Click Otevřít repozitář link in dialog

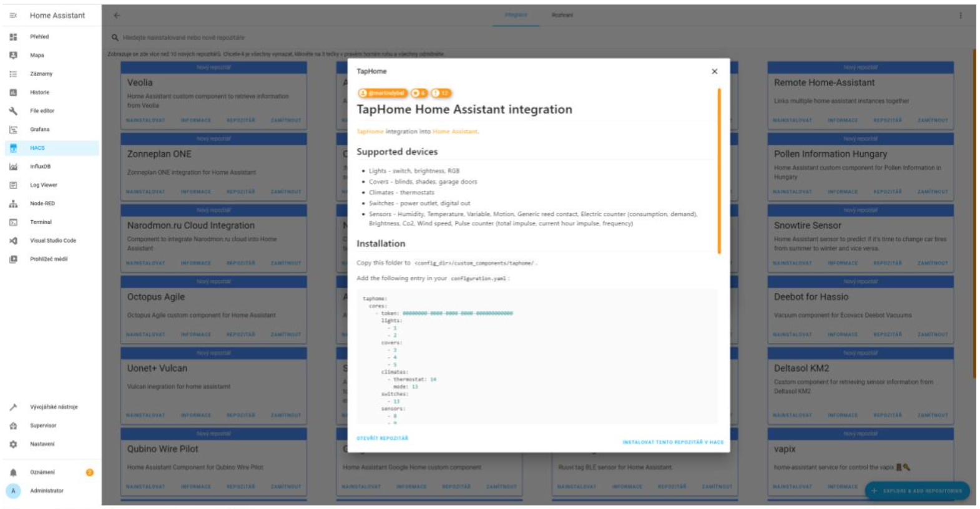pos(382,439)
